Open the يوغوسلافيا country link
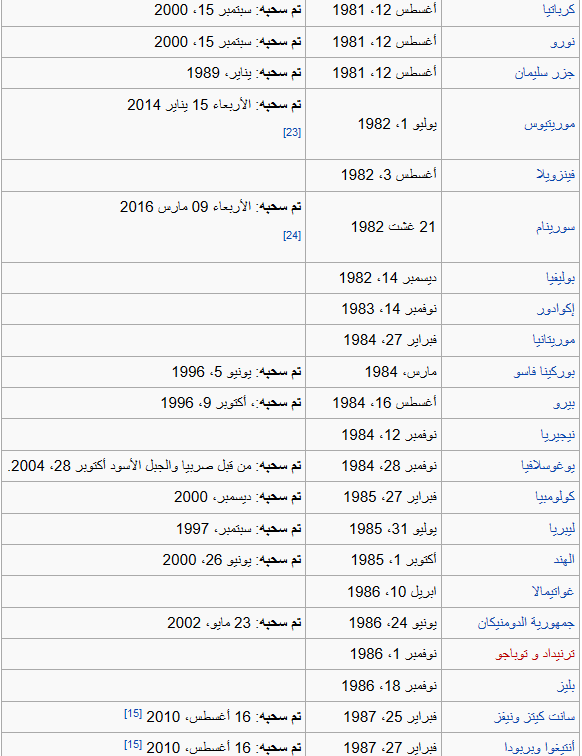Viewport: 582px width, 756px height. 548,466
